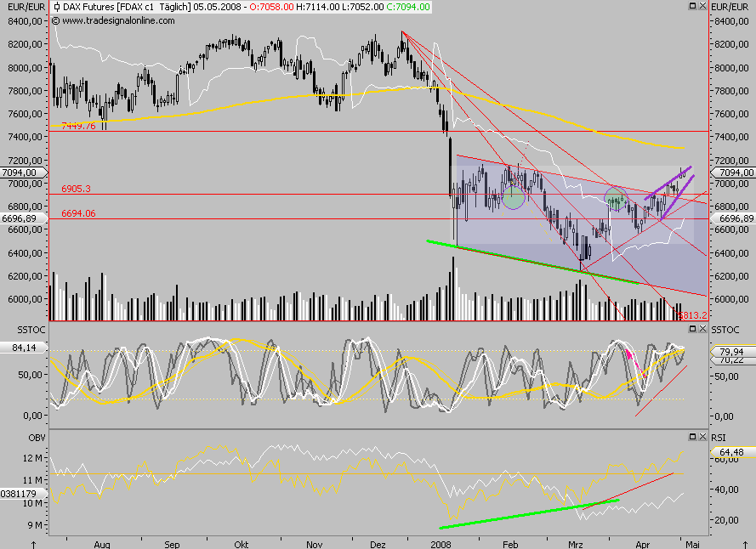The width and height of the screenshot is (756, 549).
Task: Click the RSI panel label
Action: tap(719, 437)
